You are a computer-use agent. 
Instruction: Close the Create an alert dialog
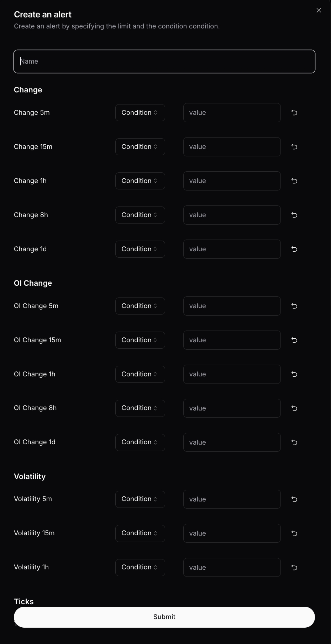coord(319,10)
